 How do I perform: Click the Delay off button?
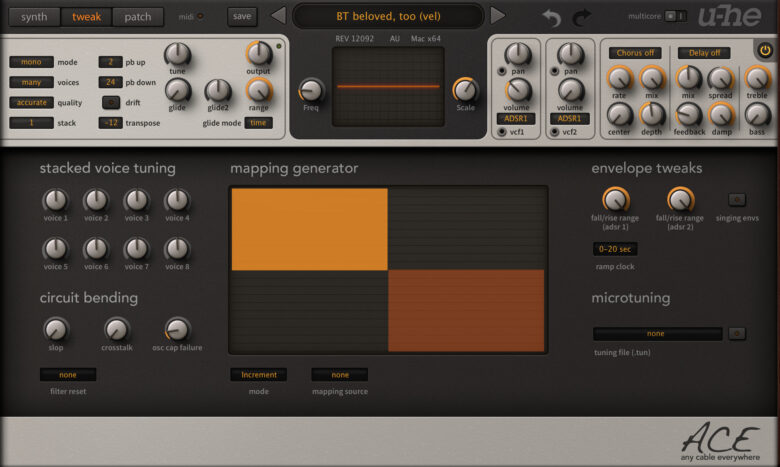(704, 53)
